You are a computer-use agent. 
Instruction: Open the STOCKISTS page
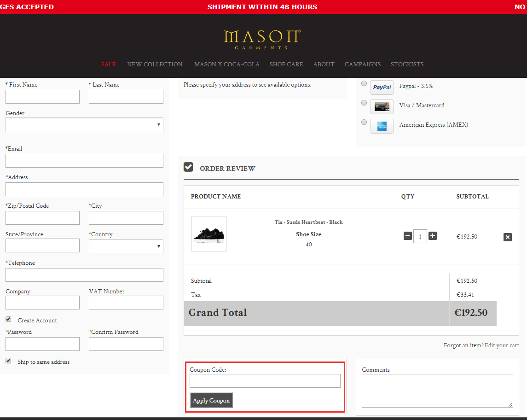point(407,64)
